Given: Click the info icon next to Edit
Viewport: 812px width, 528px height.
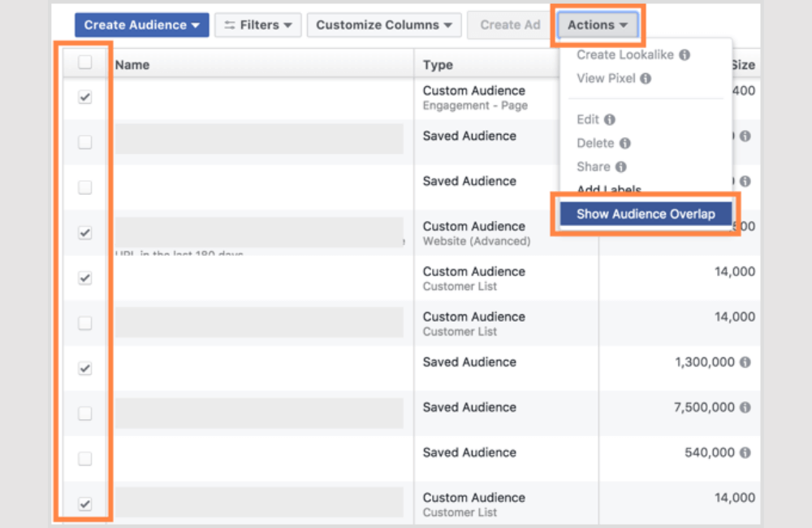Looking at the screenshot, I should [610, 119].
